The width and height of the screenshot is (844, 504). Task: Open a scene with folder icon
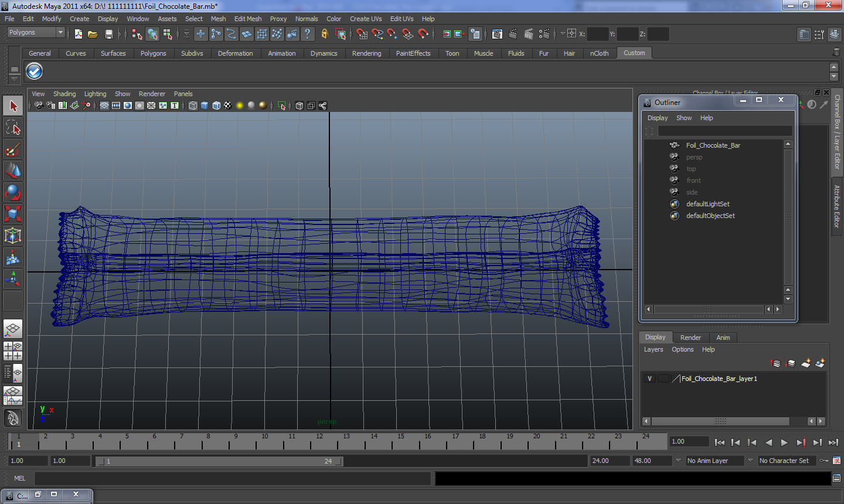93,34
